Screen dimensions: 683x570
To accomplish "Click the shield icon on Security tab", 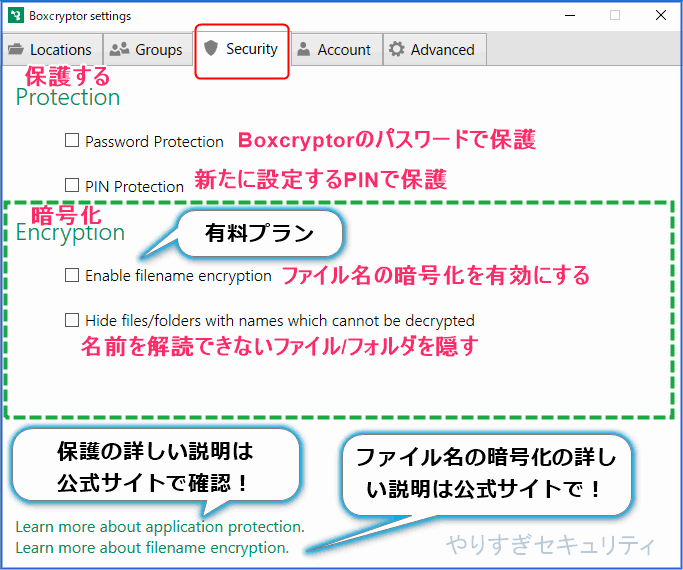I will pos(211,48).
